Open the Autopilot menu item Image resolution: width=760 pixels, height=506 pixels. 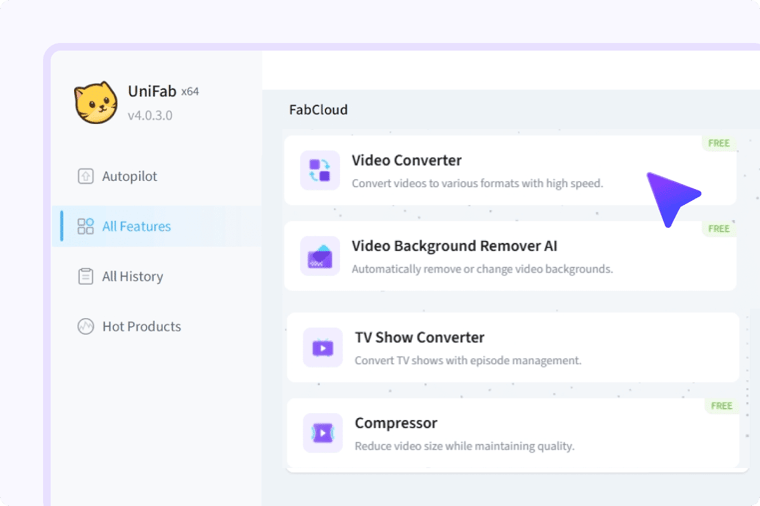[157, 176]
